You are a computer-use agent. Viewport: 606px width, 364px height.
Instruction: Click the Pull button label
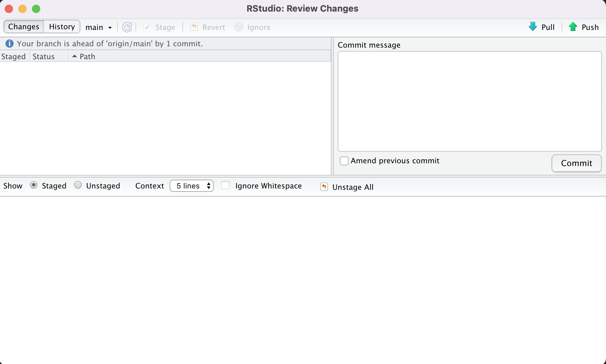coord(548,27)
